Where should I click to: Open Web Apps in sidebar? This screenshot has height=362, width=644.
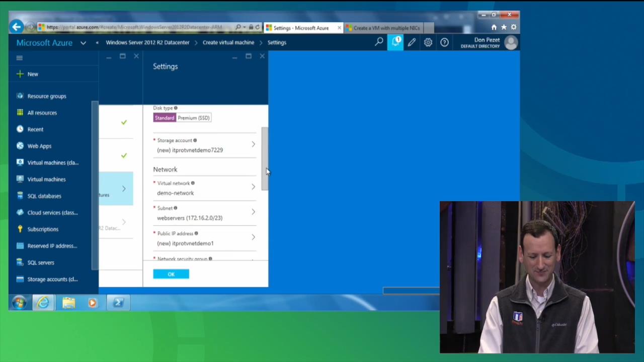39,146
